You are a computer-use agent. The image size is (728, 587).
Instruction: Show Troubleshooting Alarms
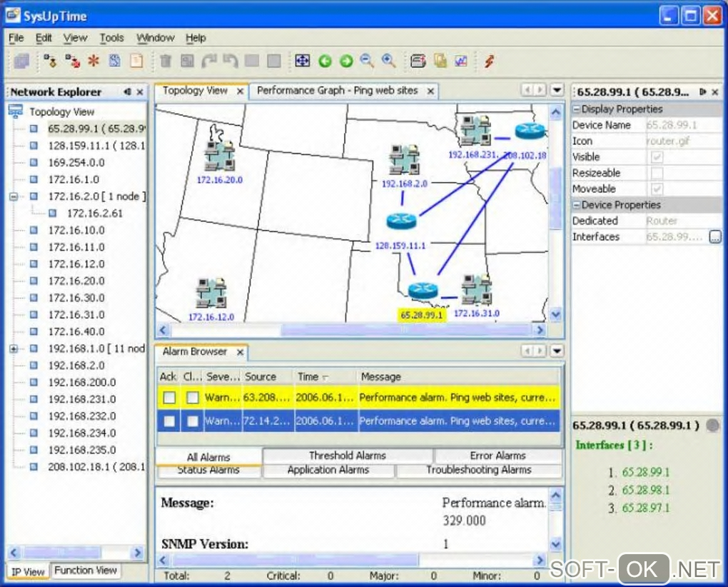(x=479, y=470)
